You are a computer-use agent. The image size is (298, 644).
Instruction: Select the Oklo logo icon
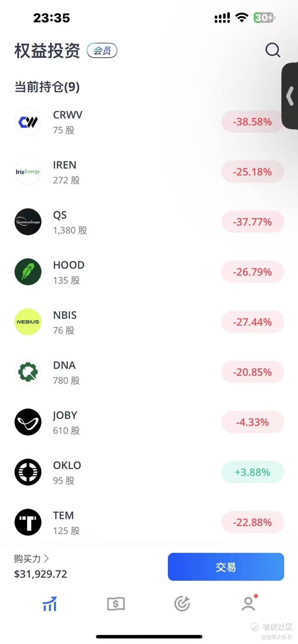click(28, 472)
